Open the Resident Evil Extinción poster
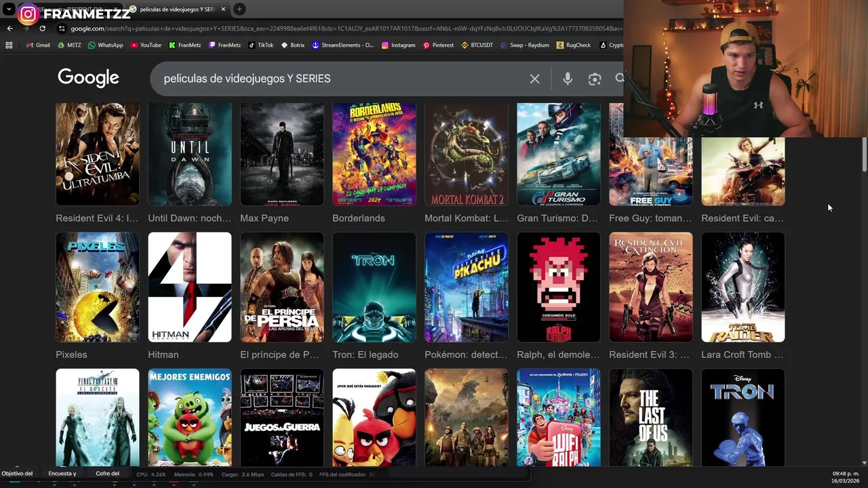Image resolution: width=868 pixels, height=488 pixels. (651, 287)
